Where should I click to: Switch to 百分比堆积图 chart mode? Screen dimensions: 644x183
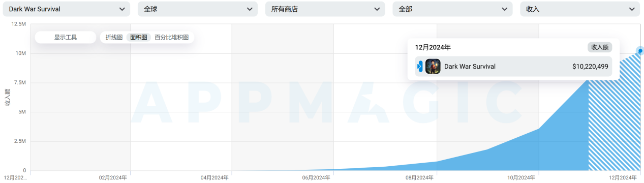[x=172, y=37]
